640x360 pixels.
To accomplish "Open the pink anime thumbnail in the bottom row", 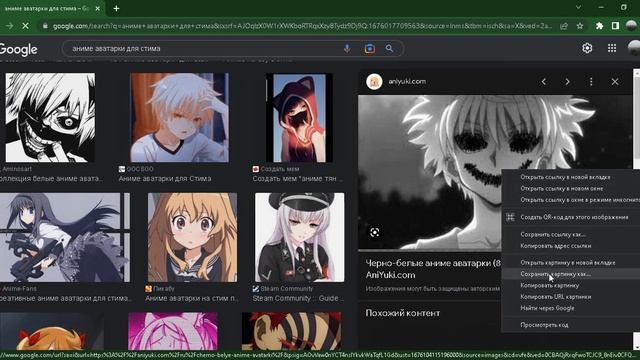I will (173, 331).
